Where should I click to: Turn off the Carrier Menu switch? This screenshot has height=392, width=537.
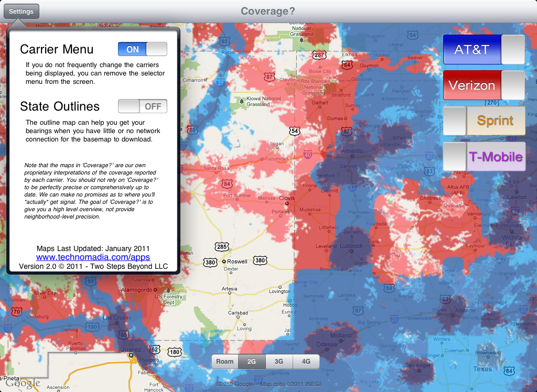tap(142, 49)
